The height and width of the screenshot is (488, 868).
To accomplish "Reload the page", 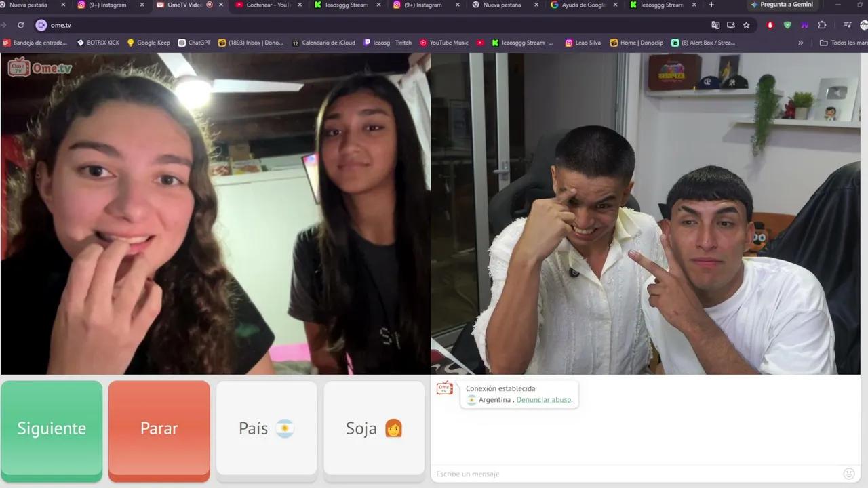I will (x=21, y=25).
